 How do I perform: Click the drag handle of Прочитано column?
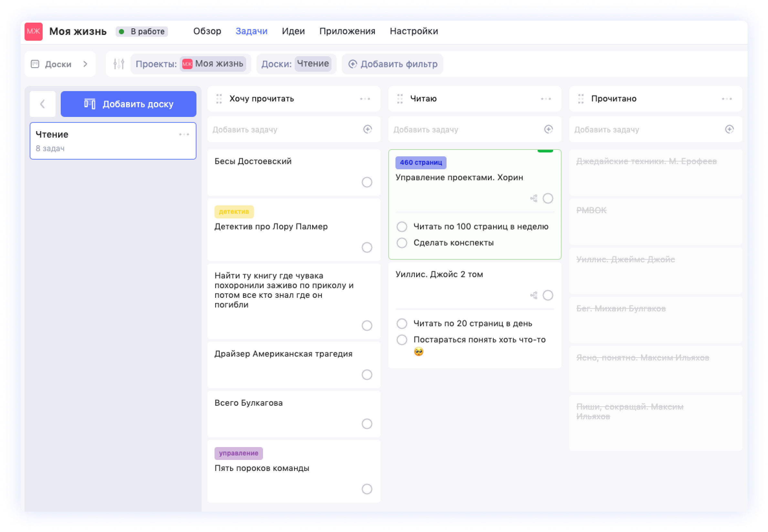581,99
